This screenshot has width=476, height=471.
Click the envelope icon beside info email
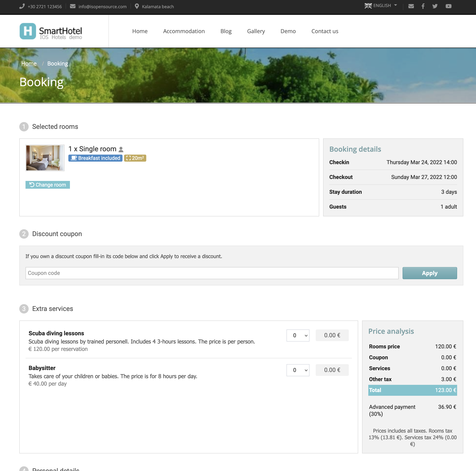[73, 6]
